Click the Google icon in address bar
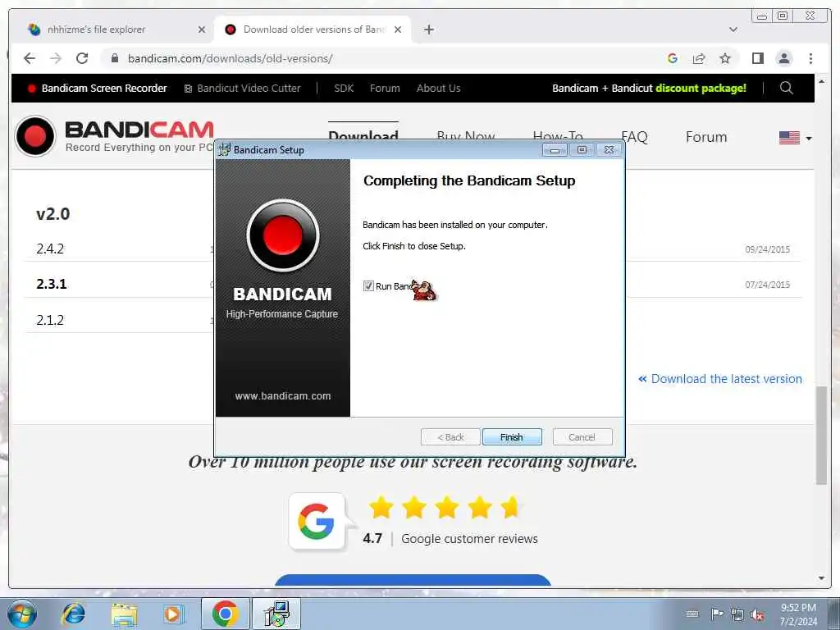This screenshot has width=840, height=630. (x=673, y=58)
